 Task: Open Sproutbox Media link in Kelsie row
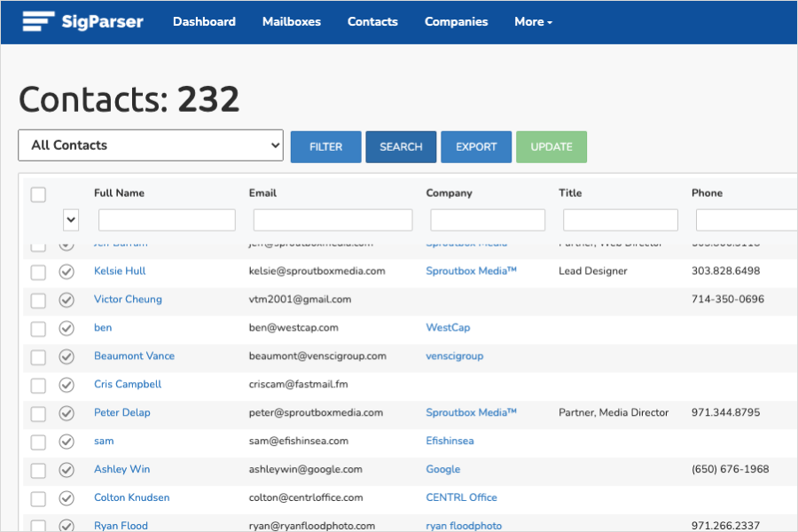[472, 270]
